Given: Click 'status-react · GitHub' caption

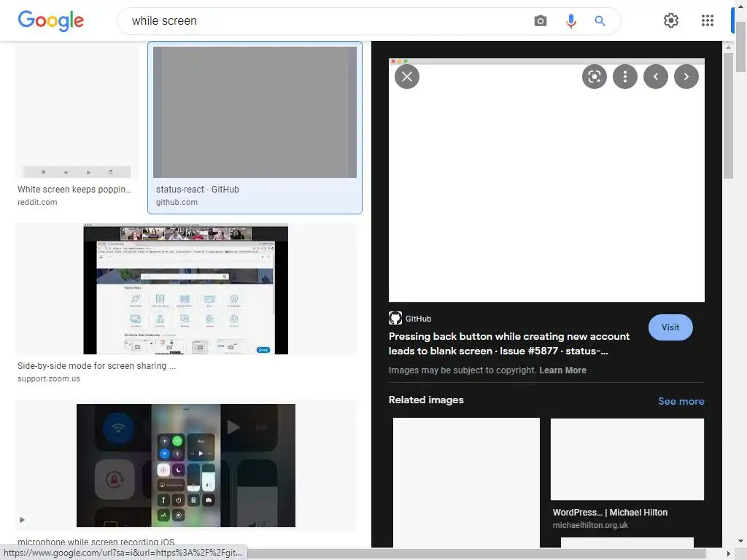Looking at the screenshot, I should pos(198,189).
